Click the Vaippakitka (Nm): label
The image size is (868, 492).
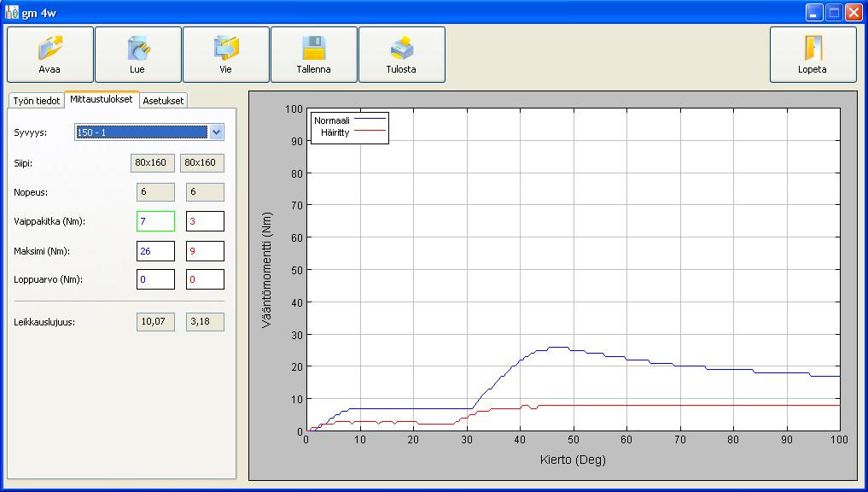(x=50, y=221)
